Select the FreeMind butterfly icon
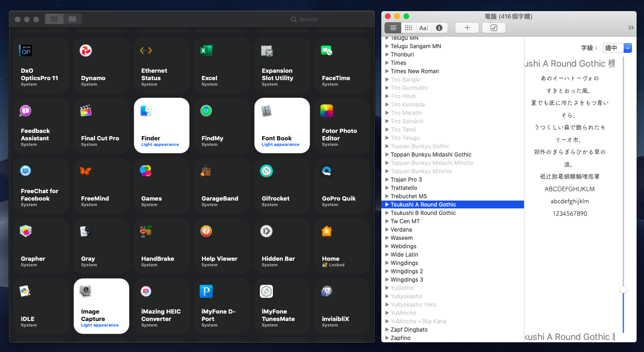The width and height of the screenshot is (644, 352). tap(86, 170)
